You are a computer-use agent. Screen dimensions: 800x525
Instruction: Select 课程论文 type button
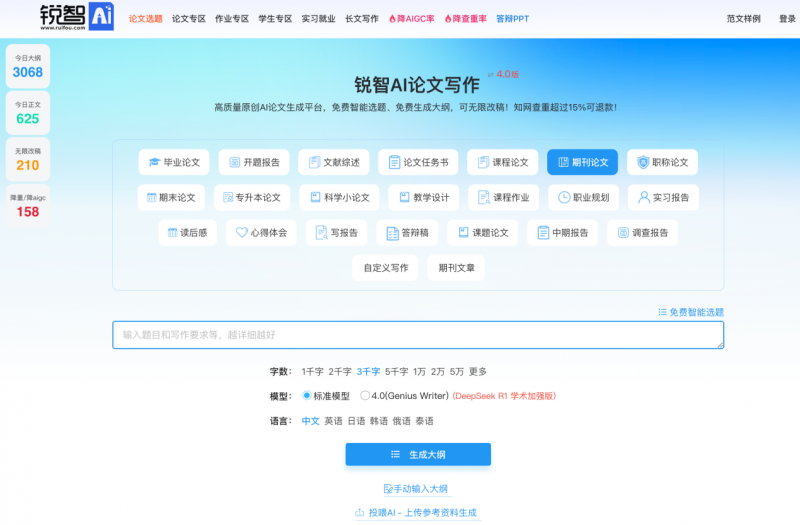[503, 162]
